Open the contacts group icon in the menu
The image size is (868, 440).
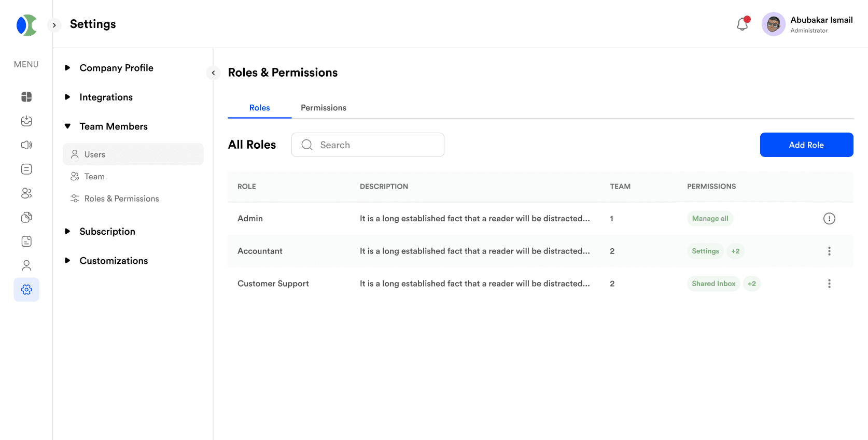(x=26, y=193)
